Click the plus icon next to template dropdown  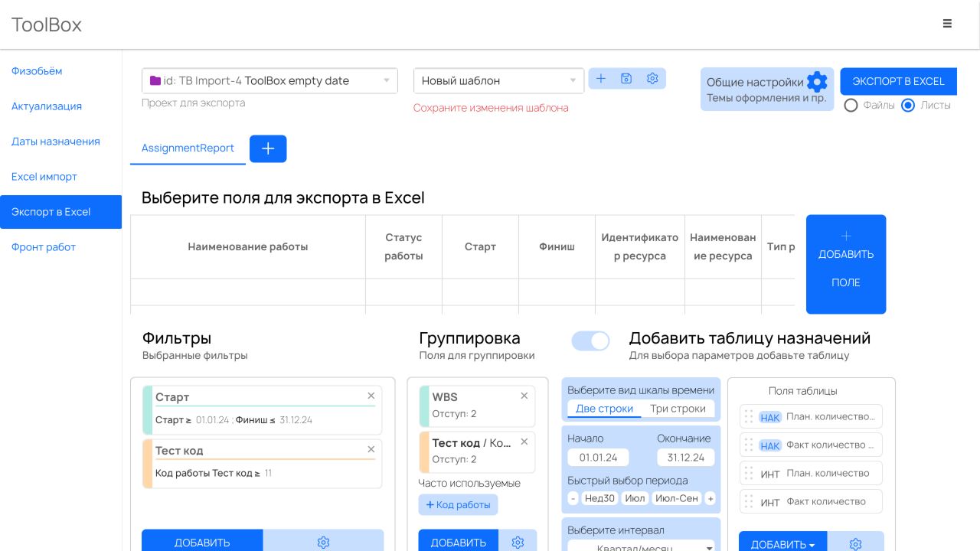coord(601,79)
